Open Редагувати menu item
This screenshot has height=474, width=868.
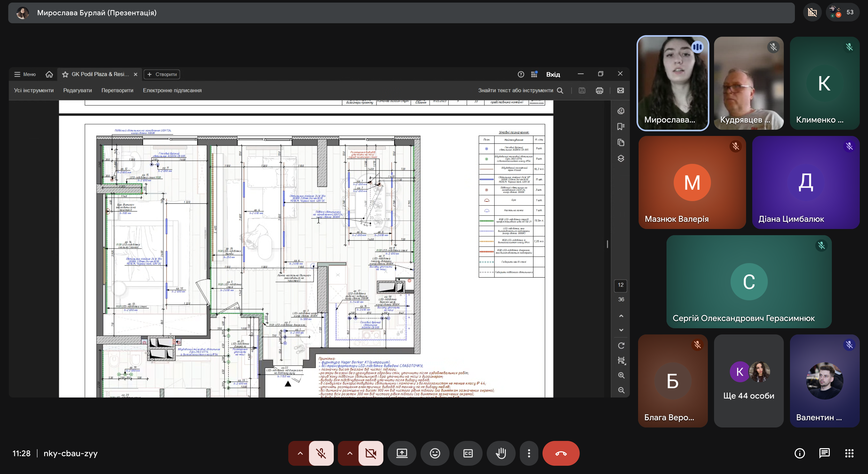[78, 90]
